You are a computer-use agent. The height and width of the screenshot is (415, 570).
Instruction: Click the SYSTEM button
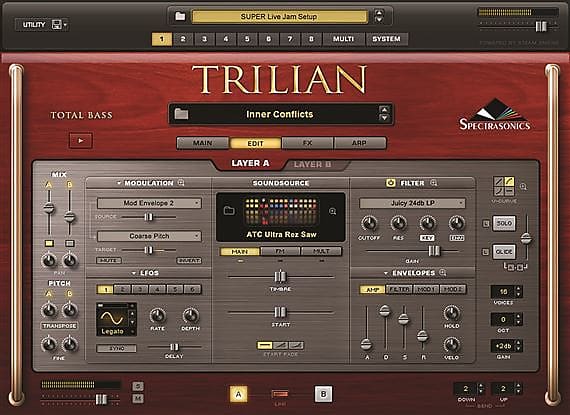tap(386, 39)
